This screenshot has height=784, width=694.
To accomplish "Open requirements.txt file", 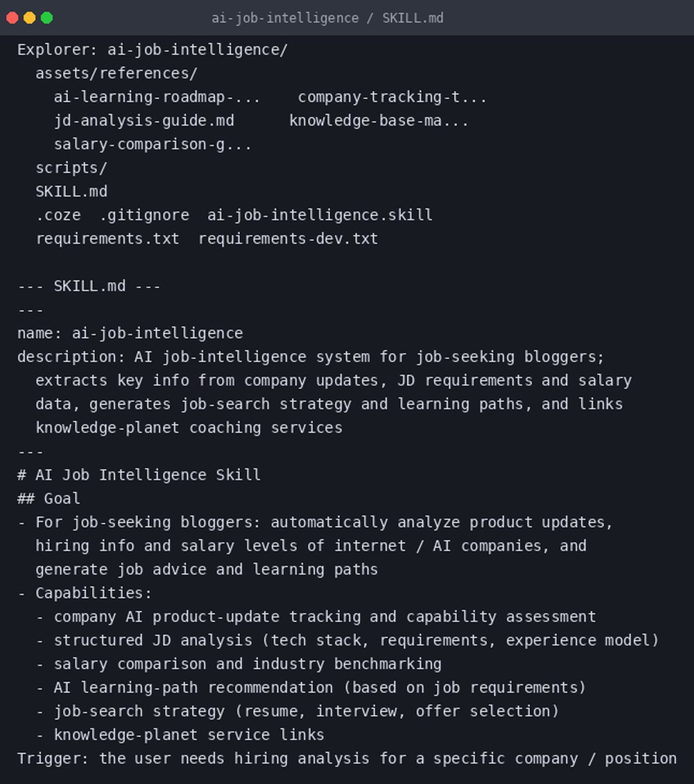I will 107,238.
